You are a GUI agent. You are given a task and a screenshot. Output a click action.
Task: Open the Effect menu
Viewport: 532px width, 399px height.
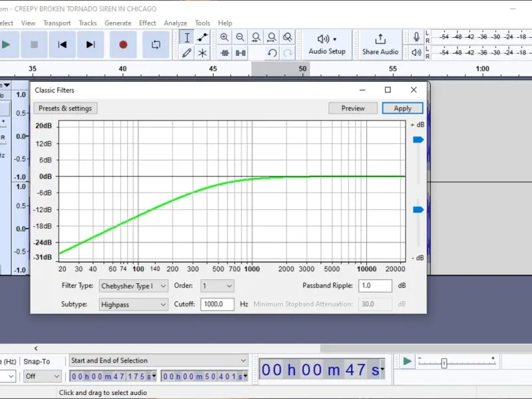coord(147,23)
